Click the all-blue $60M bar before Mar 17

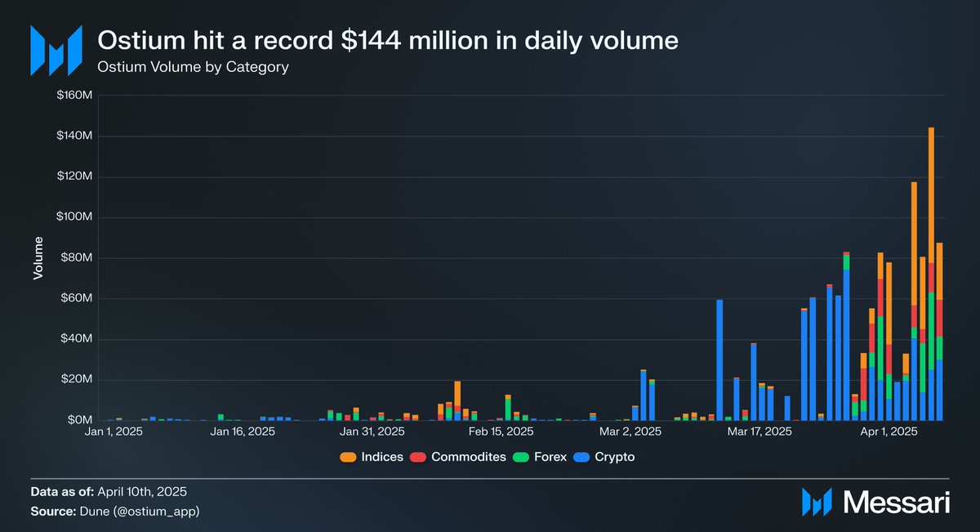point(719,360)
